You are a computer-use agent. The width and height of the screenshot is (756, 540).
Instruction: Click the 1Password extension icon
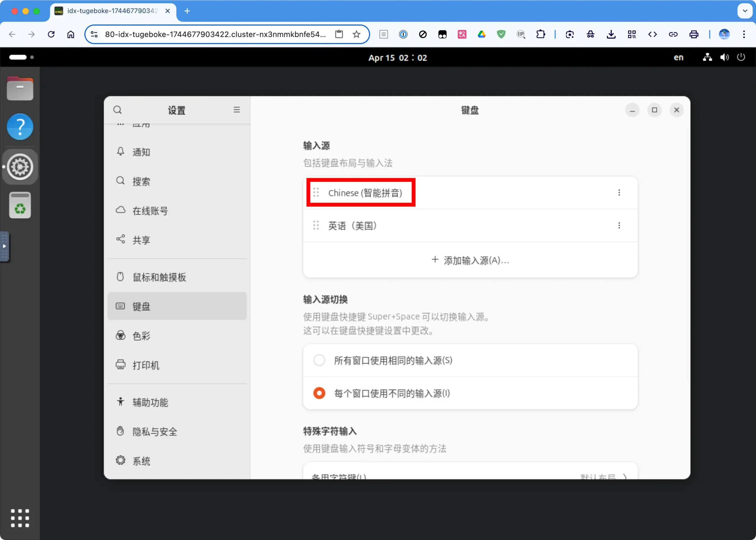403,34
